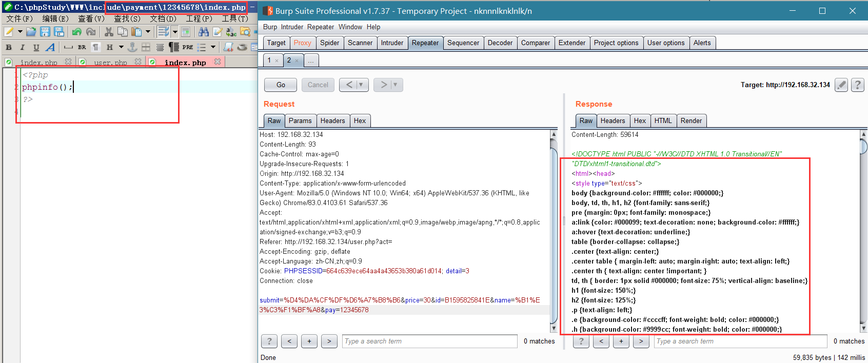Open the previous-request history dropdown in Repeater

click(x=361, y=85)
